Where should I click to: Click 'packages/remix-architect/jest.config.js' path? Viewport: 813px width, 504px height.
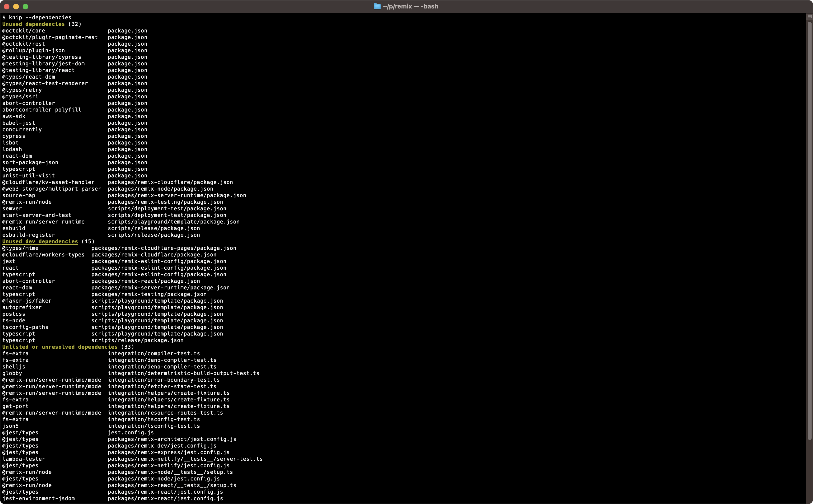click(x=172, y=439)
